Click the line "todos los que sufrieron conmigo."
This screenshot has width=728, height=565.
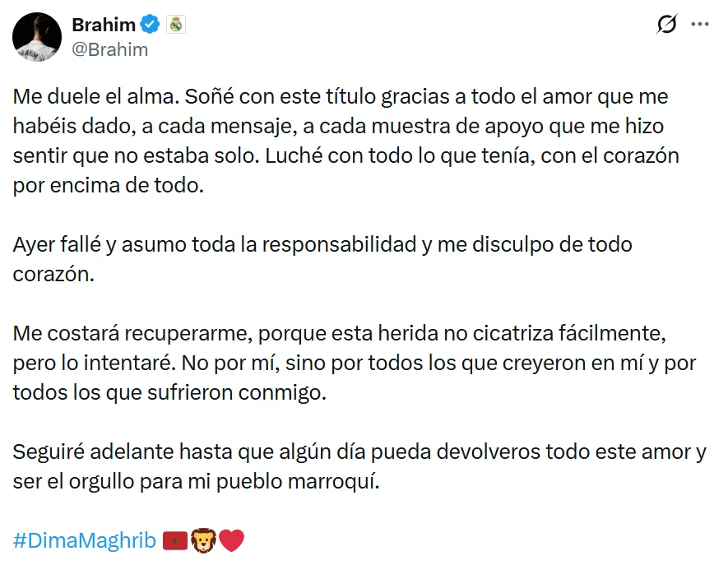(169, 392)
